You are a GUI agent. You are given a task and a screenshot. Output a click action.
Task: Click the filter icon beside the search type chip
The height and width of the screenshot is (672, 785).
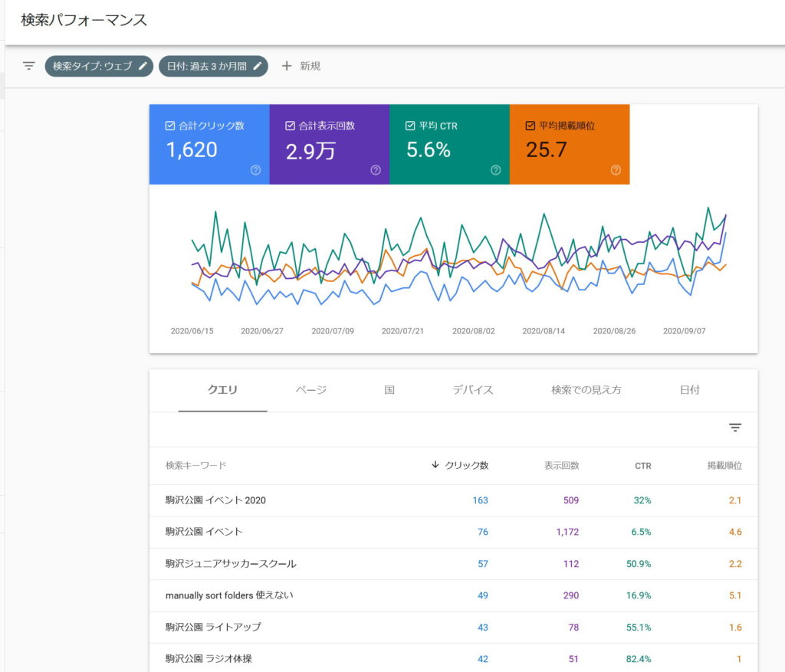point(29,66)
